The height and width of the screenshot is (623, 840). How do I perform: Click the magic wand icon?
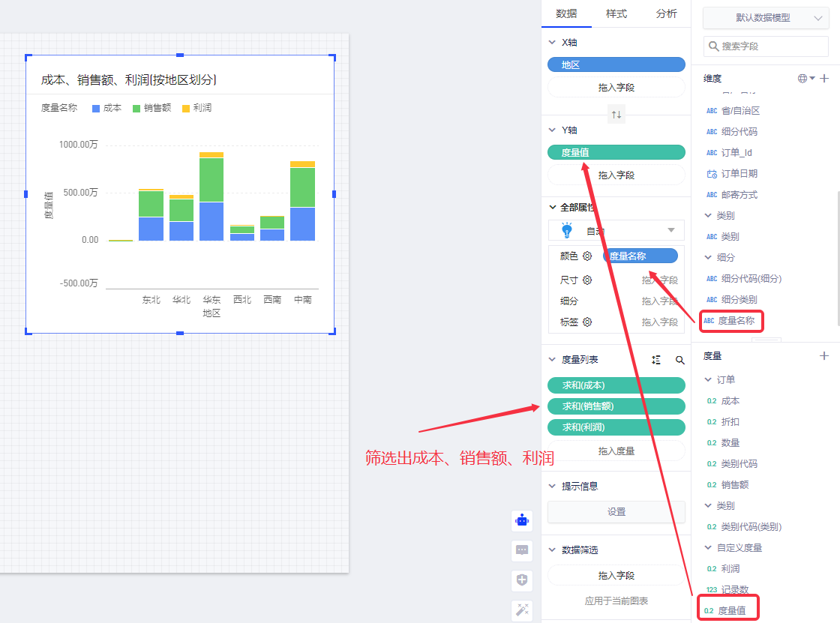[x=523, y=610]
